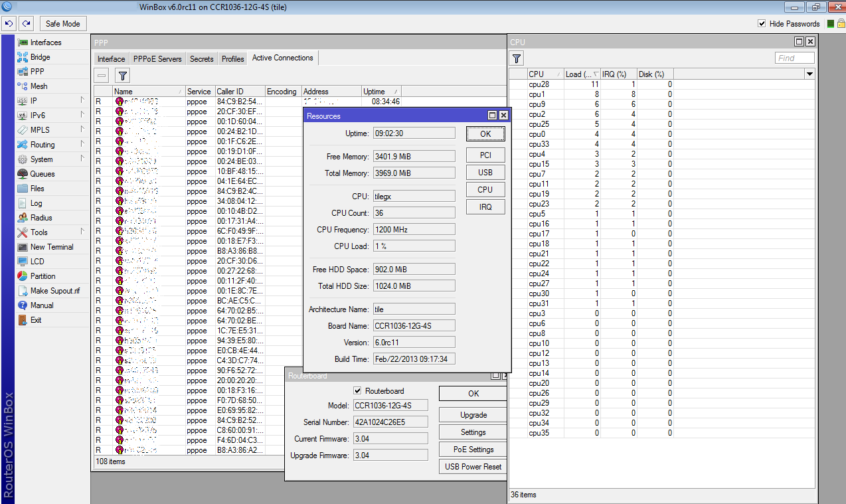
Task: Select the cpu28 row in CPU list
Action: pyautogui.click(x=662, y=84)
